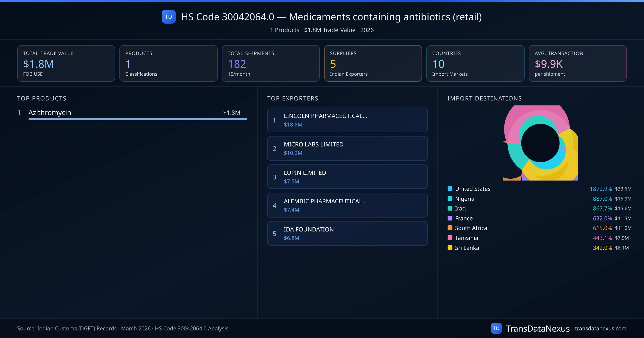The height and width of the screenshot is (338, 644).
Task: Open the transdatanexus.com link
Action: 601,328
